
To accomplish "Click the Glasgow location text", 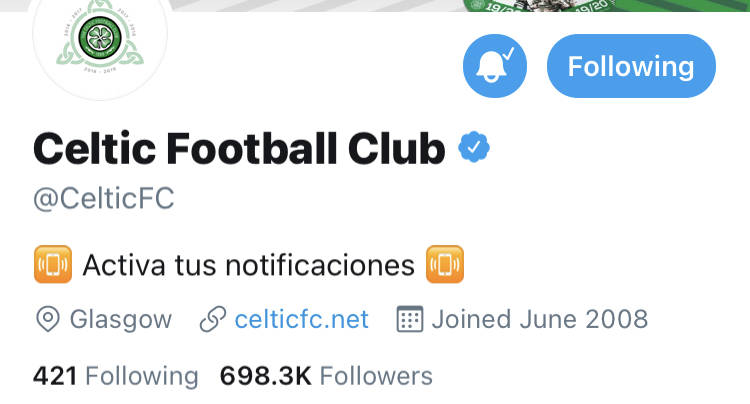I will click(120, 320).
